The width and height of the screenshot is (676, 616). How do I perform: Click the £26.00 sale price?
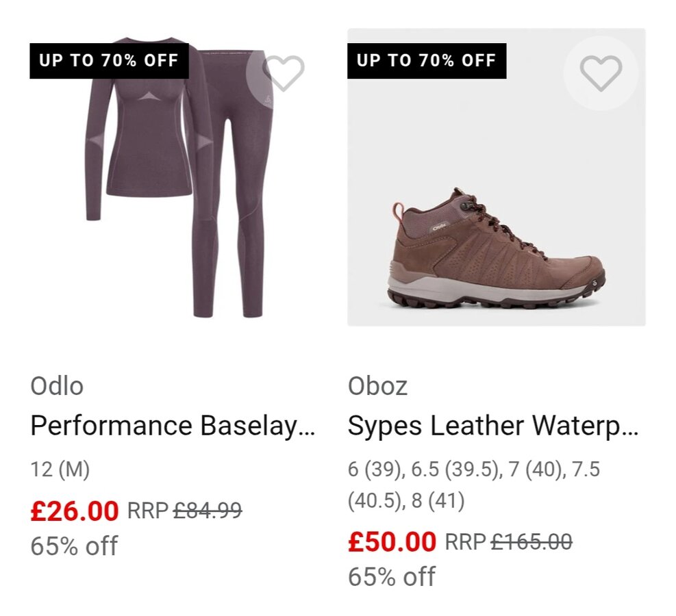(x=75, y=510)
